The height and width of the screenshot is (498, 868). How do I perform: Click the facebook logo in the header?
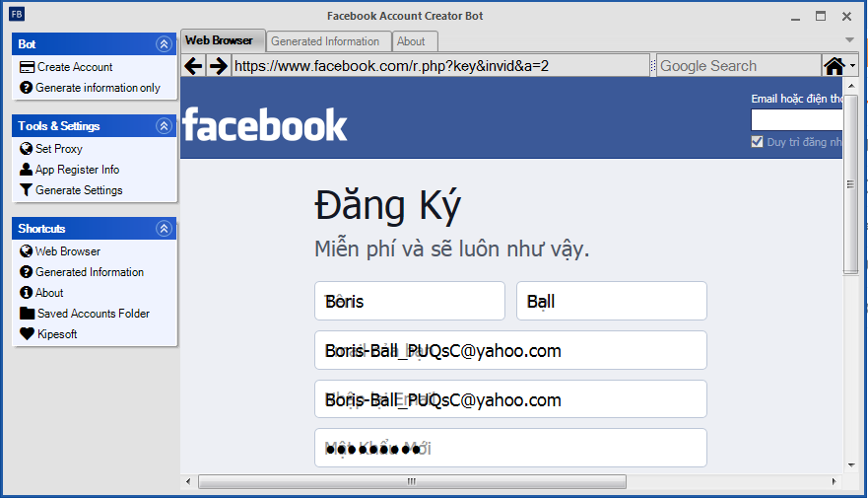(x=265, y=124)
